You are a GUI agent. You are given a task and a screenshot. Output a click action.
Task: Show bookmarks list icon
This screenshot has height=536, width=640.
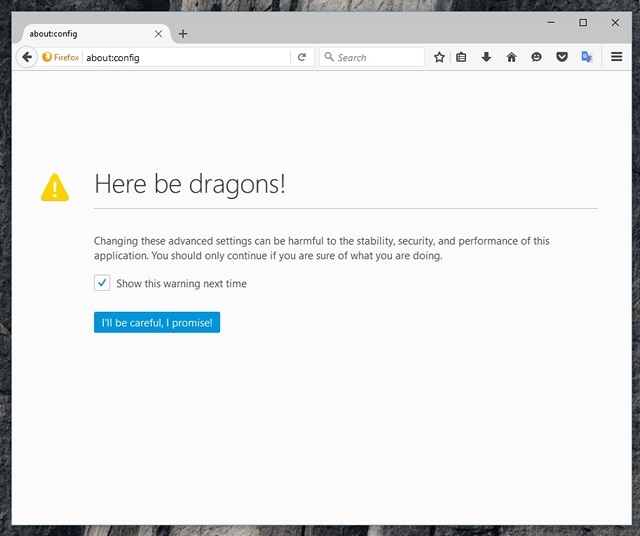pos(461,57)
